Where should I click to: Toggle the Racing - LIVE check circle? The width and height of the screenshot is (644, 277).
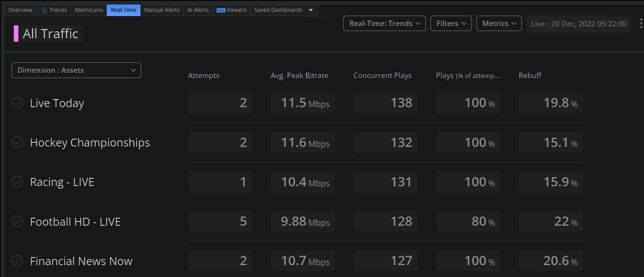[17, 182]
